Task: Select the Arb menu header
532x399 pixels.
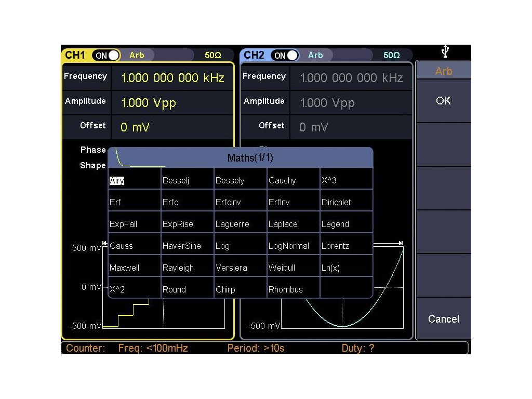Action: click(x=443, y=71)
